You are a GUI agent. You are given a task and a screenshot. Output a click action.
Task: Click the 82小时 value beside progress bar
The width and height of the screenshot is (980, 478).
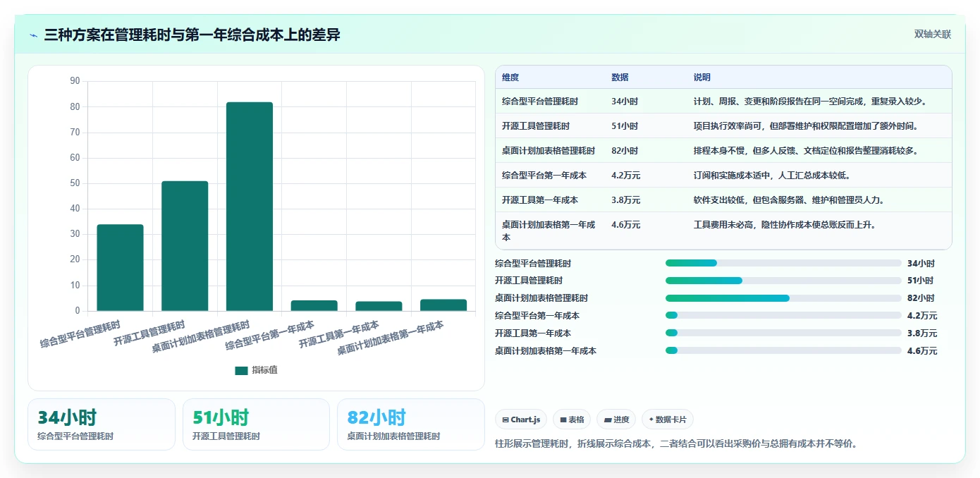(921, 298)
